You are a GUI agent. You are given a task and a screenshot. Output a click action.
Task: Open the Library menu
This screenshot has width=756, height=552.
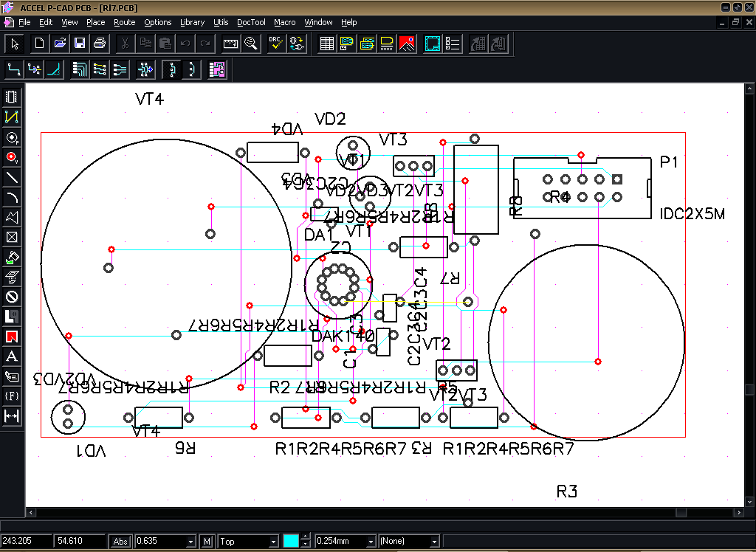[192, 22]
